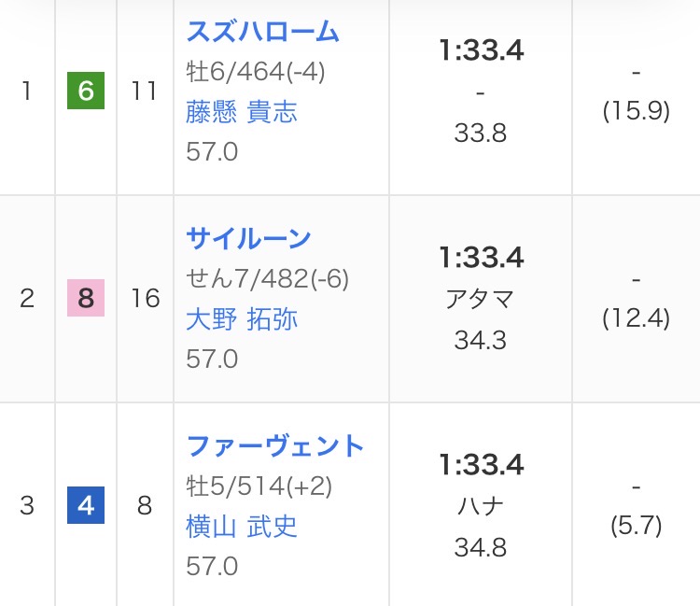
Task: Click the (15.9) odds value
Action: [637, 112]
